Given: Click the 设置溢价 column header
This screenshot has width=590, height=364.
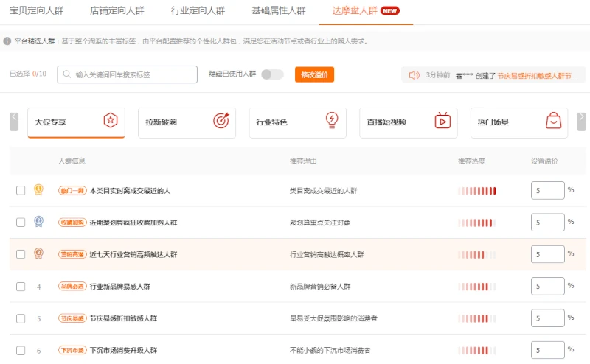Looking at the screenshot, I should [544, 161].
